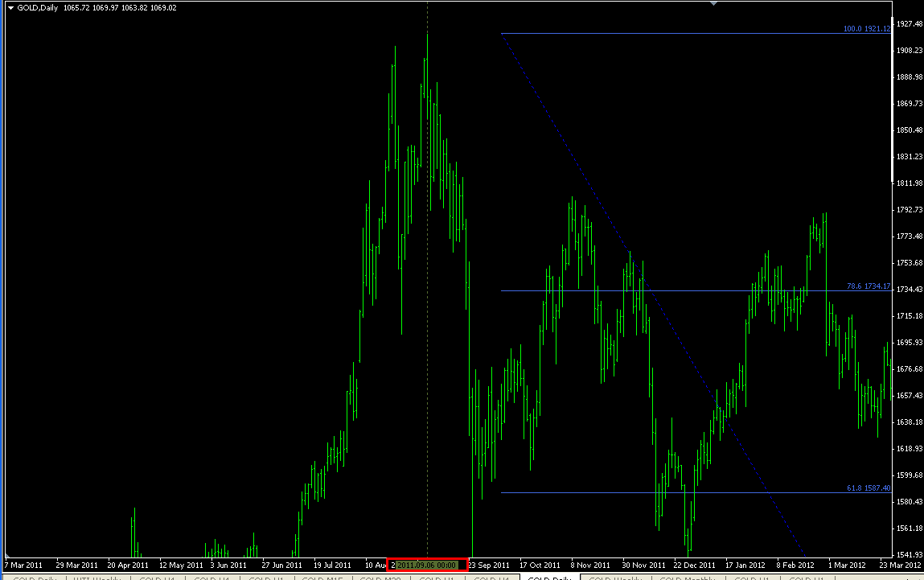This screenshot has height=580, width=924.
Task: Click the 17 Jan 2012 date on time axis
Action: tap(745, 566)
